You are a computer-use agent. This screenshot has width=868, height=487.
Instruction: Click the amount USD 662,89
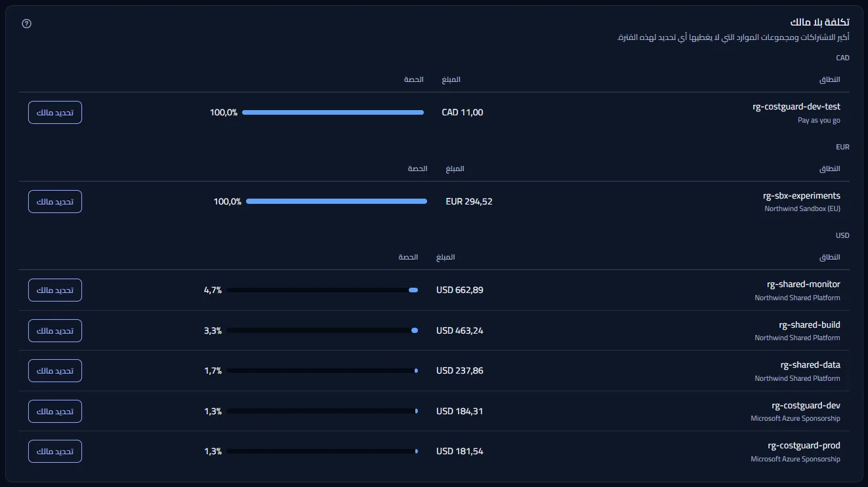coord(460,290)
